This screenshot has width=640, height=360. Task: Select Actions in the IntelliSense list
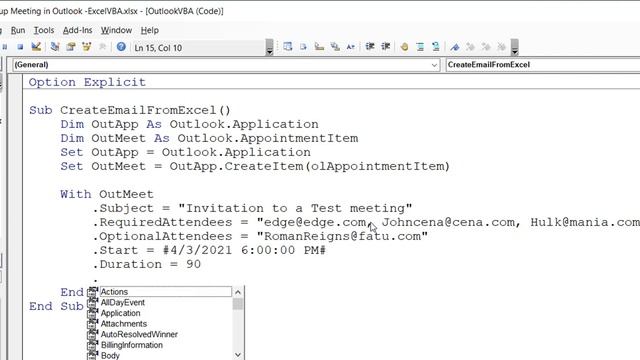click(x=165, y=291)
